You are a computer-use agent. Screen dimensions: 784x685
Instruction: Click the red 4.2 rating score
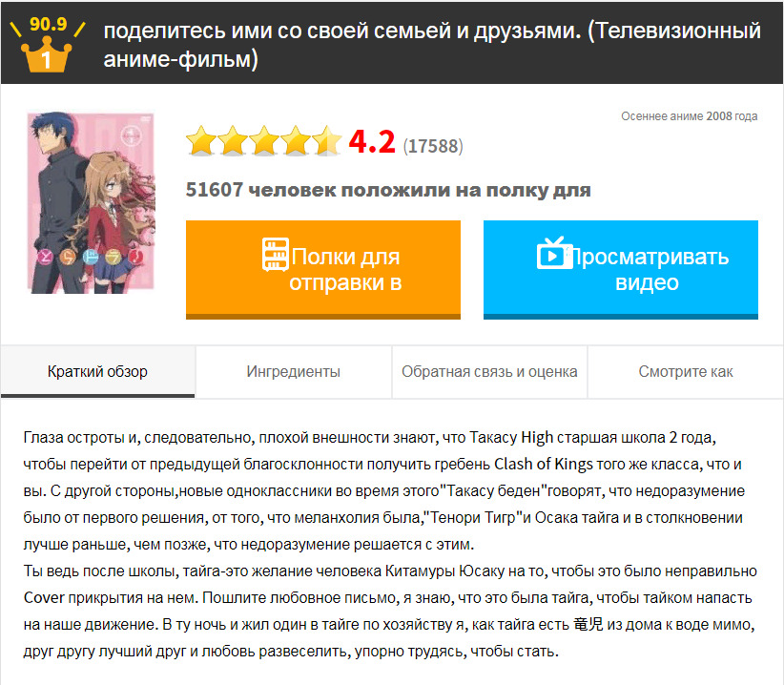tap(372, 141)
